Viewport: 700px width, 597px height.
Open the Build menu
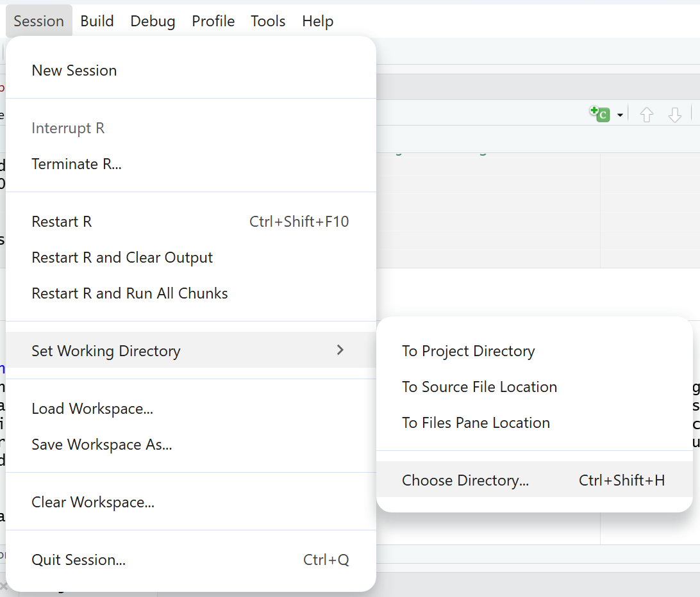(97, 21)
